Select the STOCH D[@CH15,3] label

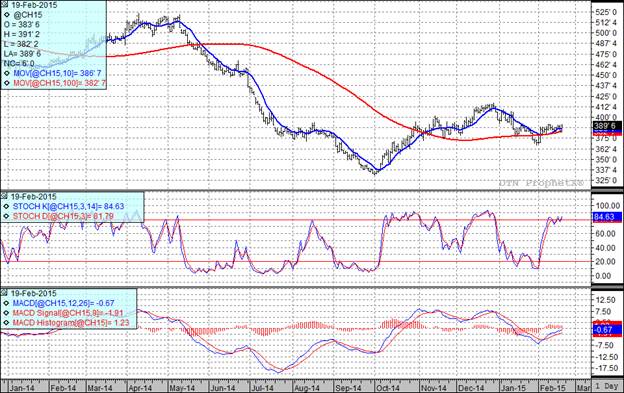[63, 216]
